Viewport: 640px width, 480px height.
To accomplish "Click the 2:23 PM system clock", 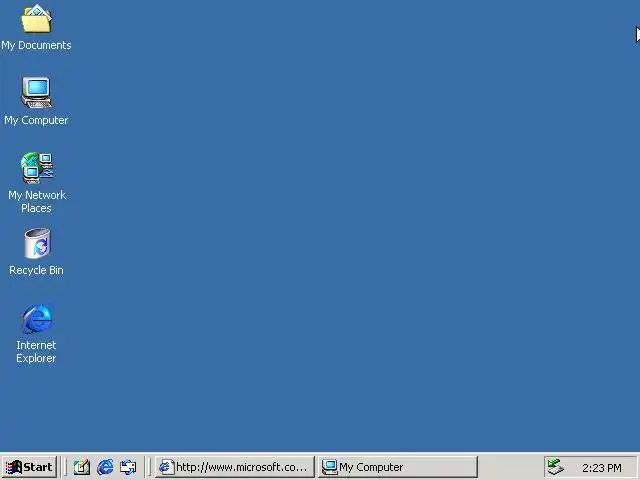I will pyautogui.click(x=602, y=468).
